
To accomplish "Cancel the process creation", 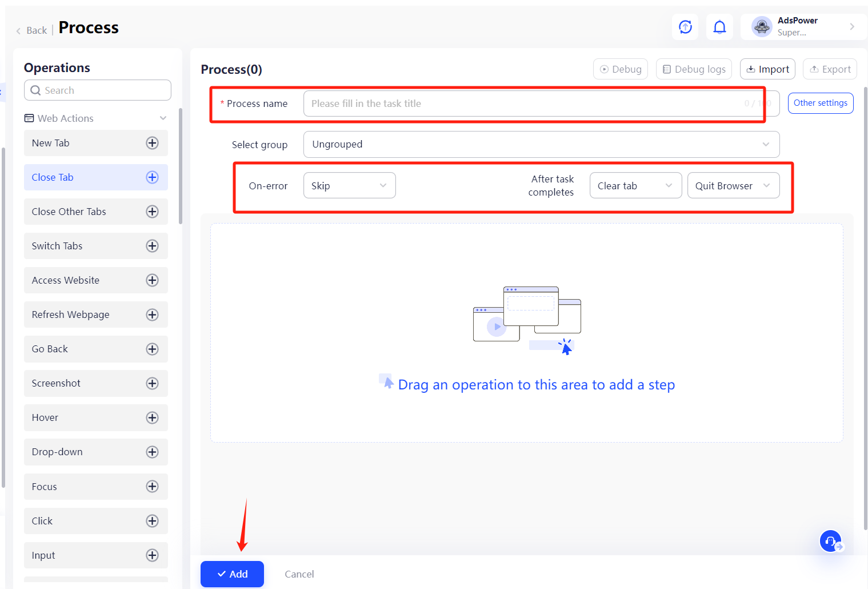I will click(x=299, y=574).
